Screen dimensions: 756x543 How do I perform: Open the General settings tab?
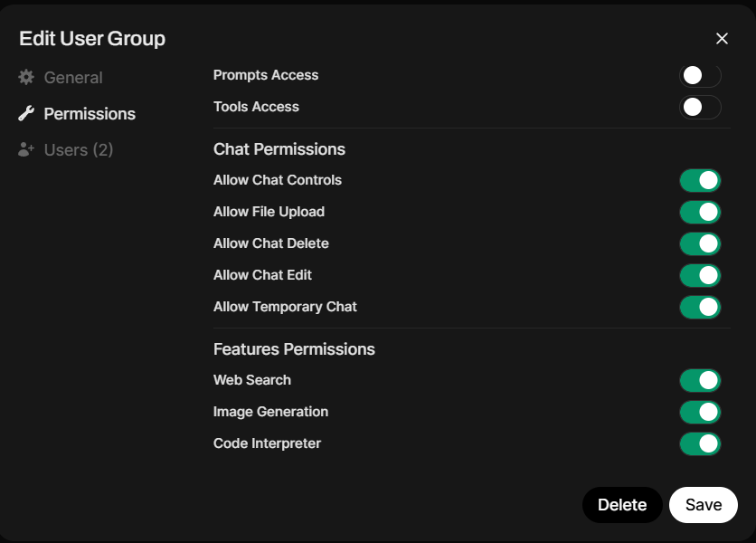72,78
